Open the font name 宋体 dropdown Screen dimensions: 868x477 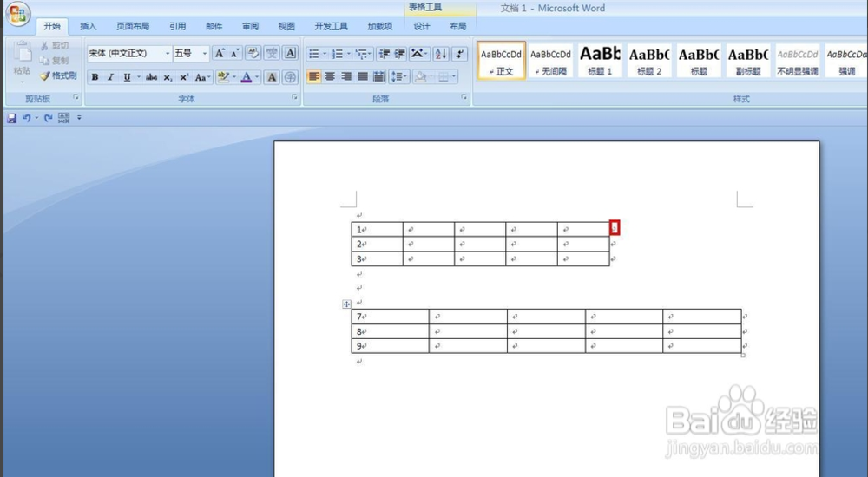click(168, 53)
